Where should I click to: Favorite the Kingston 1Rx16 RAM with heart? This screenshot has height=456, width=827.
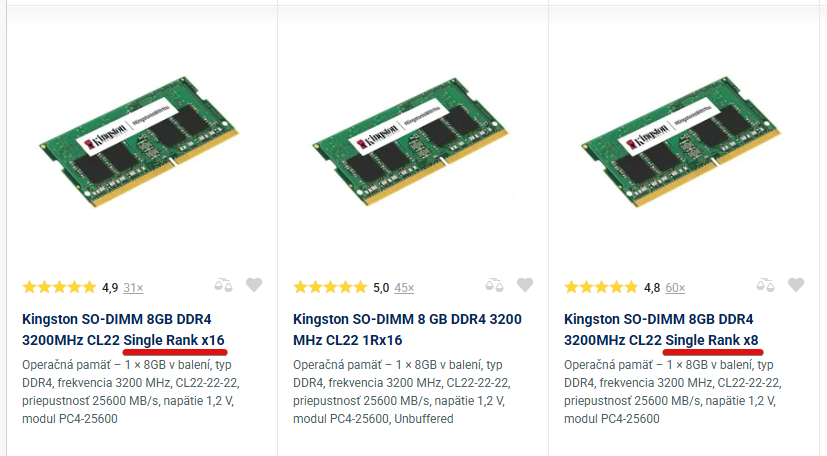(x=525, y=286)
